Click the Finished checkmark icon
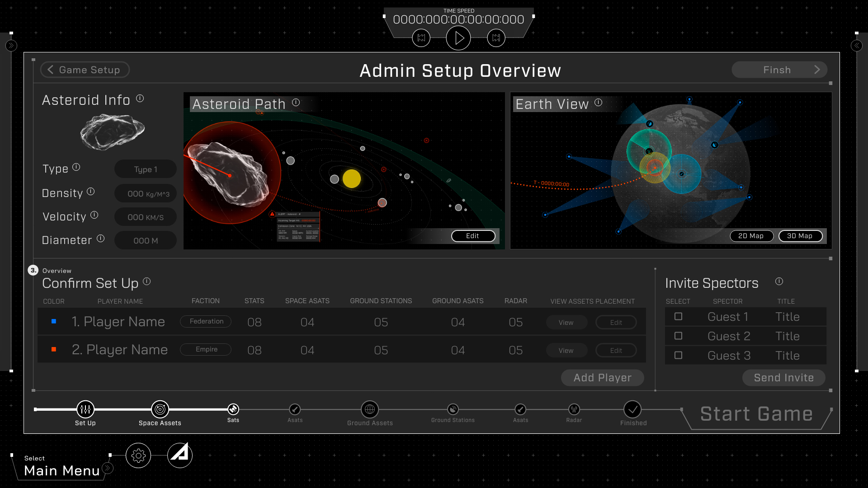 [633, 410]
